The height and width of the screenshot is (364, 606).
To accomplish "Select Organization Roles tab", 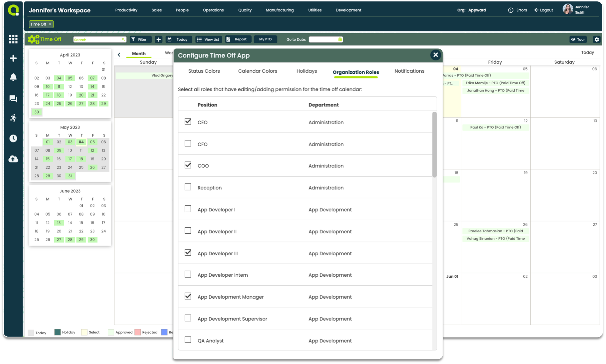I will [x=356, y=72].
